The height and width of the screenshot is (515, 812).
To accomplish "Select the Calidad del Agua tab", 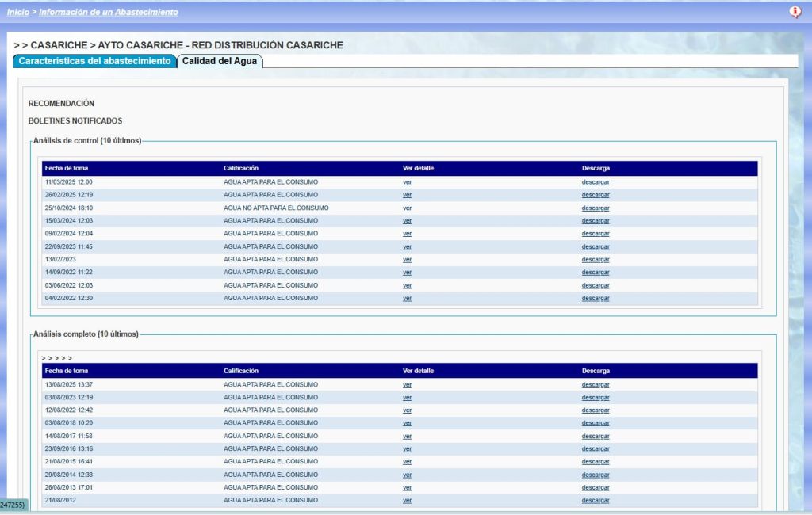I will [220, 61].
